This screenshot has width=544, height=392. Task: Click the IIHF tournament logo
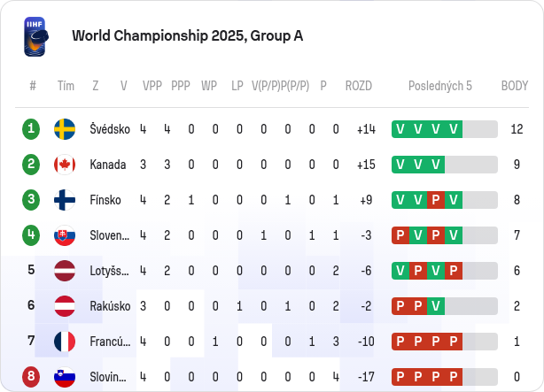click(x=35, y=36)
